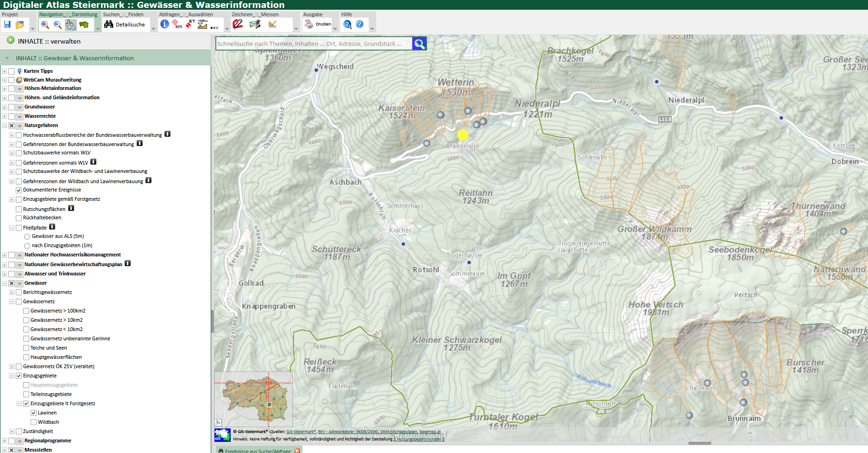Select the zoom out magnifier tool
The image size is (868, 453).
57,25
